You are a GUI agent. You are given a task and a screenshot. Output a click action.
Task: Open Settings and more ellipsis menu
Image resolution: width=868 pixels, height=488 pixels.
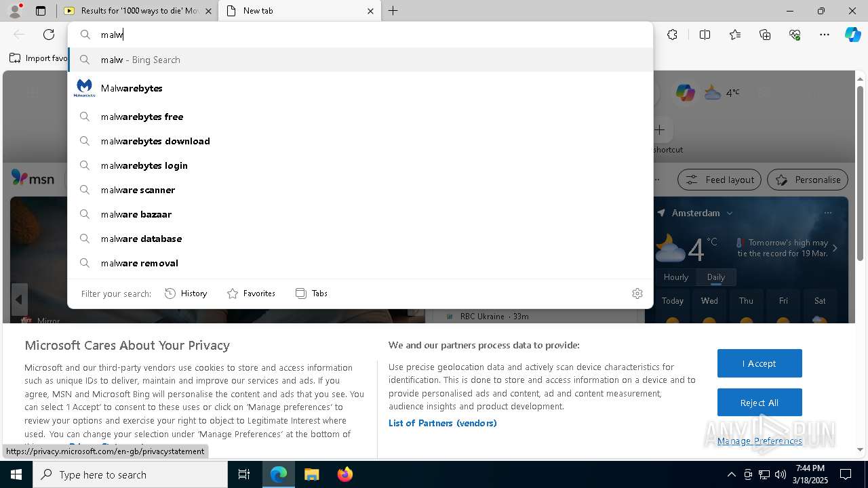point(825,35)
